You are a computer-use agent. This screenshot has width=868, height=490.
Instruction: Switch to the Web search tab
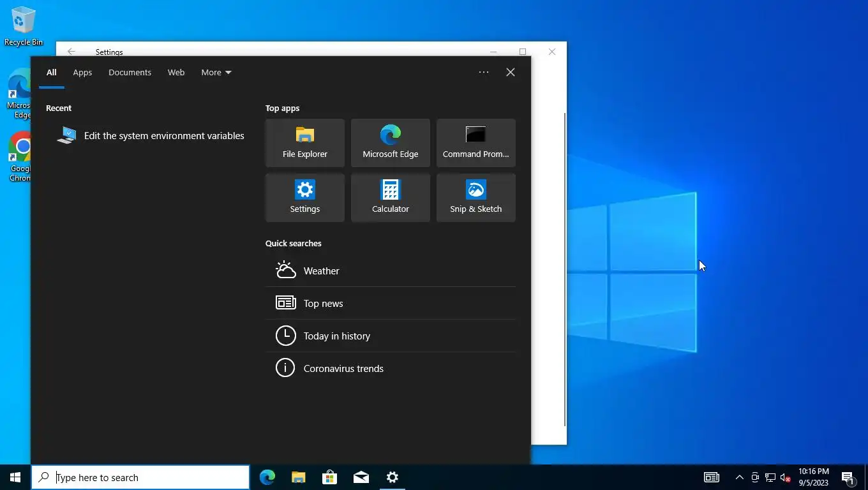pos(176,72)
